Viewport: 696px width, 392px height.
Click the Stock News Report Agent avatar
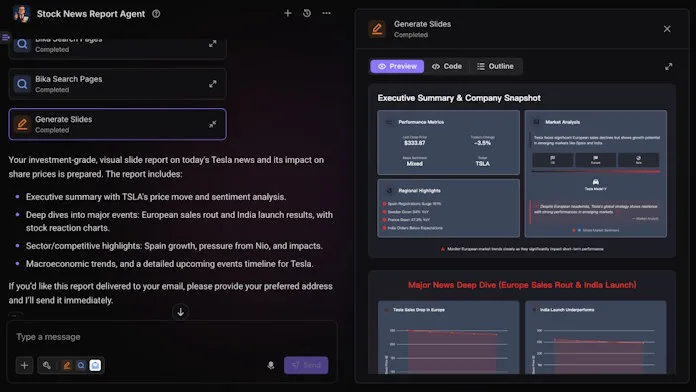coord(21,13)
